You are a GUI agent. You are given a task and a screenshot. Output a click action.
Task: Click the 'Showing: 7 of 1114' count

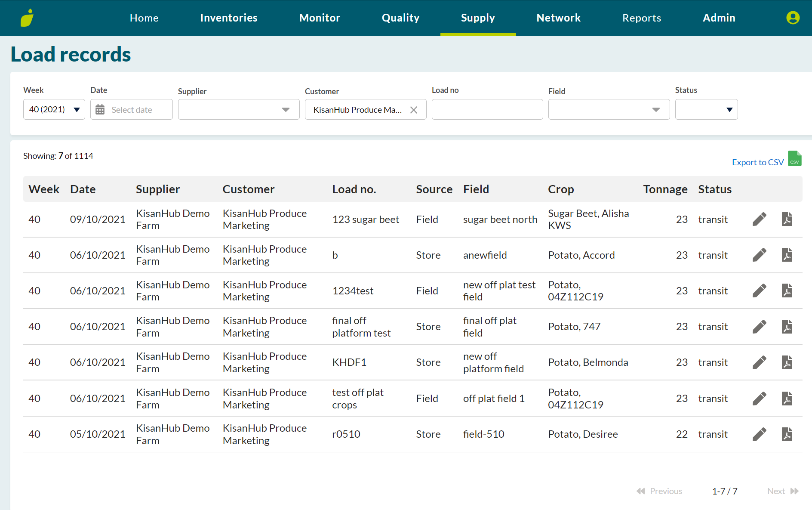tap(58, 156)
